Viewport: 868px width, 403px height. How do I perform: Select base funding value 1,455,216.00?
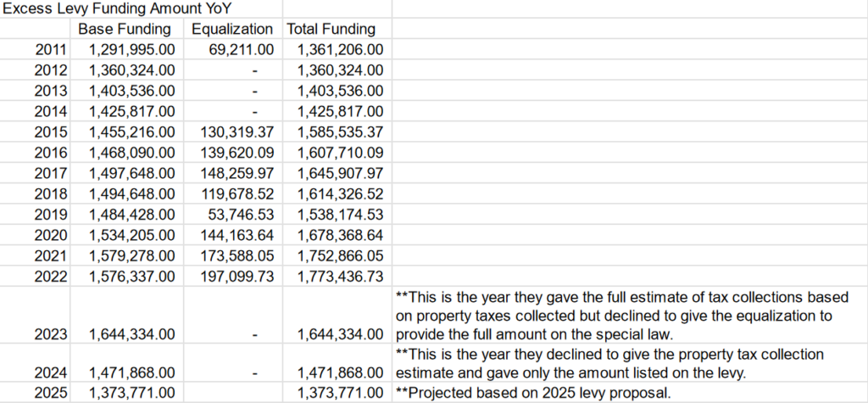click(131, 132)
